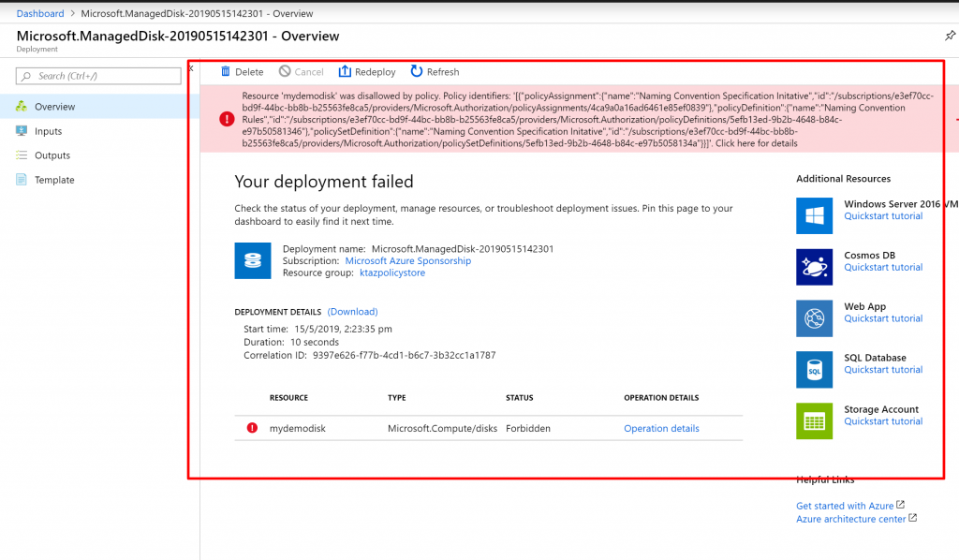The width and height of the screenshot is (959, 560).
Task: Select the Template menu item
Action: click(x=54, y=180)
